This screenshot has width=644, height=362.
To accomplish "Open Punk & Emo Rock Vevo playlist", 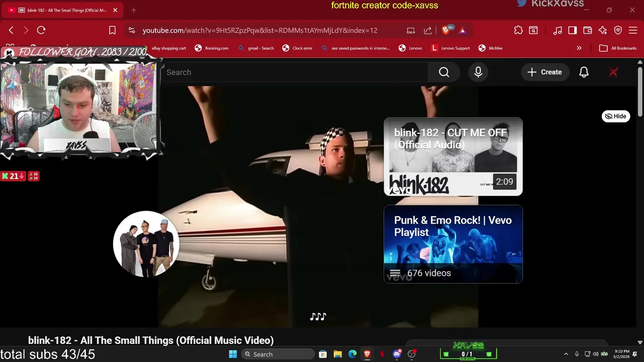I will pyautogui.click(x=453, y=244).
